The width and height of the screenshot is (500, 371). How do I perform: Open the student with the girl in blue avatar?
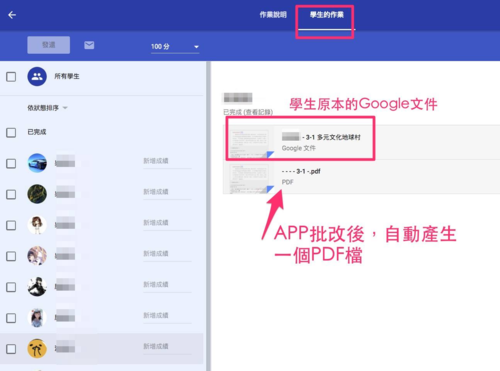point(37,318)
